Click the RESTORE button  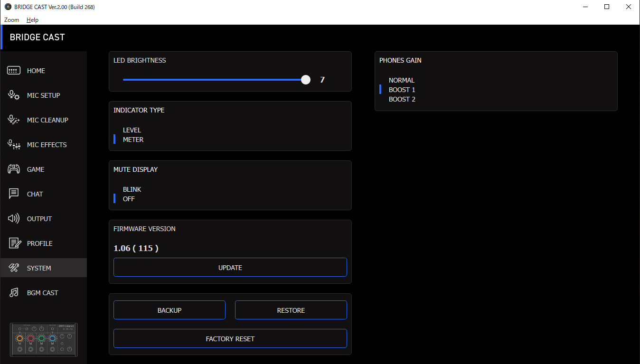[x=291, y=310]
